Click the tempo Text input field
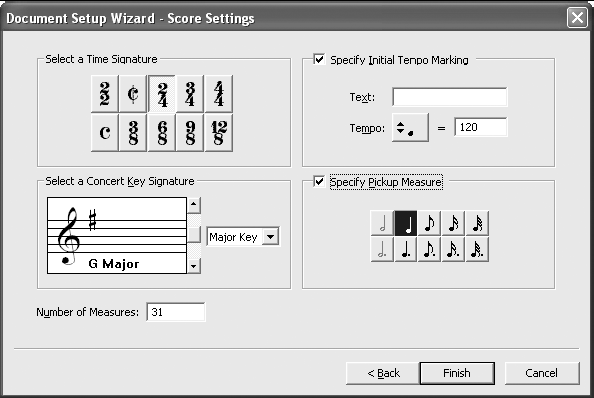The image size is (594, 398). 450,97
